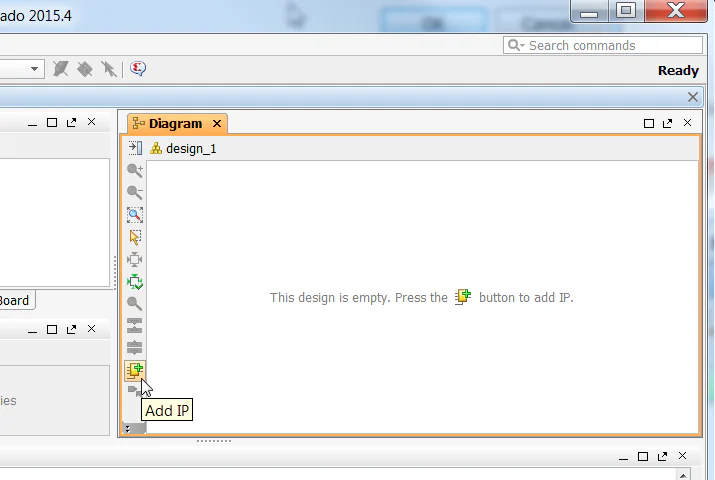
Task: Click the inline Add IP icon in empty-design message
Action: pyautogui.click(x=463, y=297)
